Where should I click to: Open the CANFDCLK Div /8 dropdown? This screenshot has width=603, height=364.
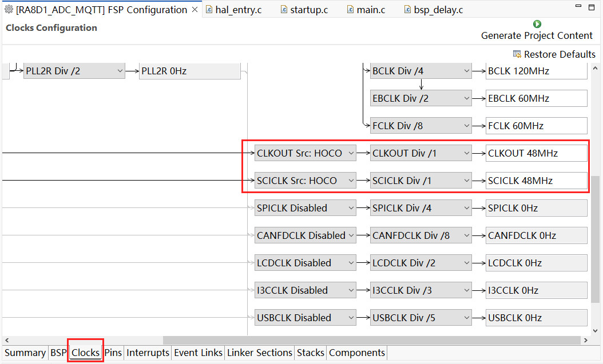pyautogui.click(x=420, y=235)
